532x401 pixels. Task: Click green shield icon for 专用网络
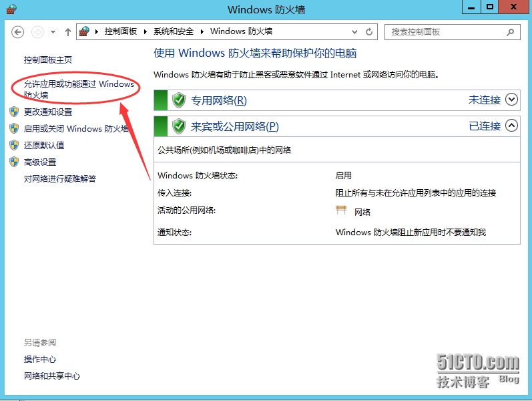179,100
